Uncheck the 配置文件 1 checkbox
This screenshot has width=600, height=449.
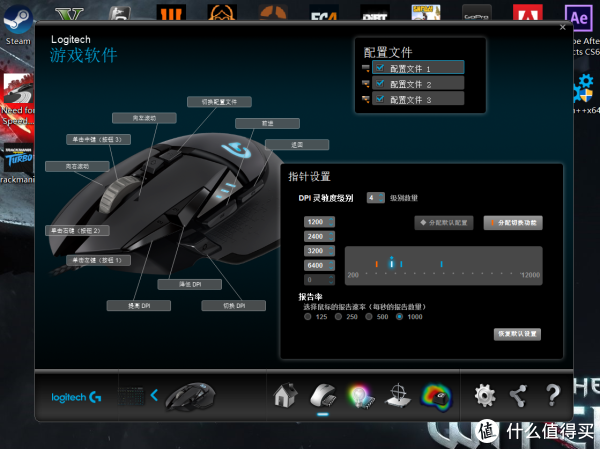coord(380,68)
